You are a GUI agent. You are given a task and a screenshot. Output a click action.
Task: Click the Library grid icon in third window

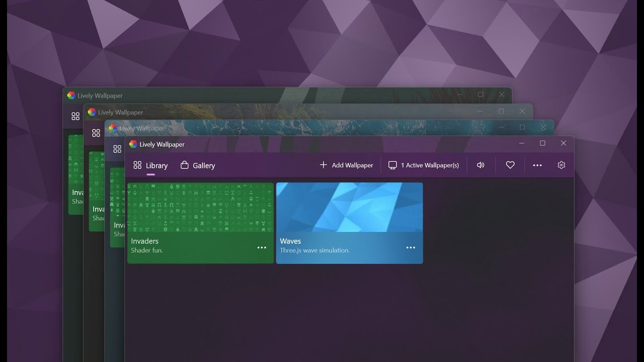pos(117,149)
